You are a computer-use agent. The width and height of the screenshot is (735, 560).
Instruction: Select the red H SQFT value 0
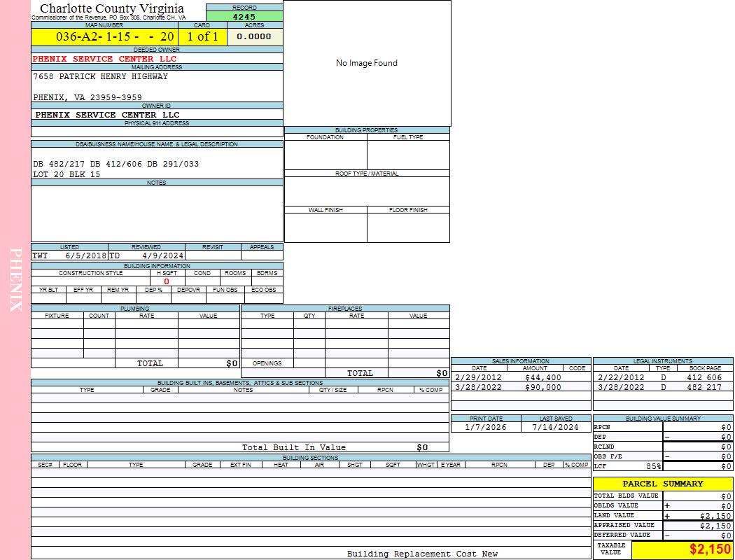click(x=167, y=281)
